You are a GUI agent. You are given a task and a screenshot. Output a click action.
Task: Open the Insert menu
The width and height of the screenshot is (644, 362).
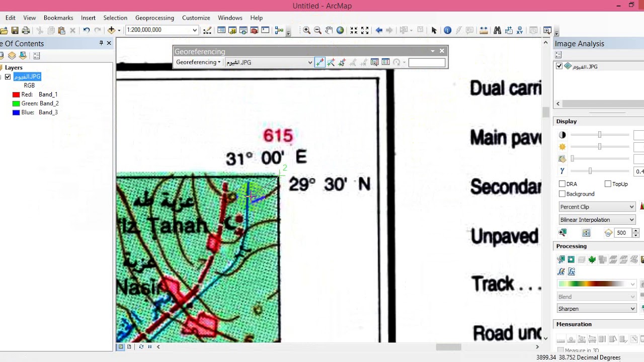pos(88,18)
